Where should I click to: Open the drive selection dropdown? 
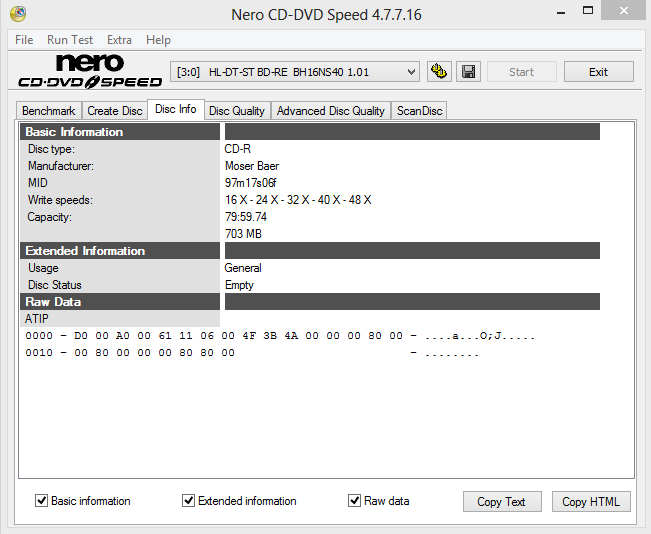coord(295,72)
